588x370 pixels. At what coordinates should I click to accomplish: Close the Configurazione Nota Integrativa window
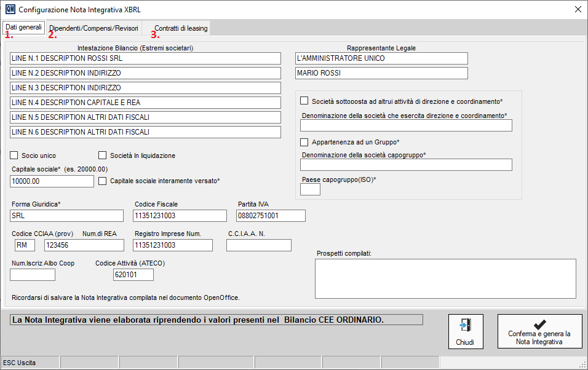[577, 9]
